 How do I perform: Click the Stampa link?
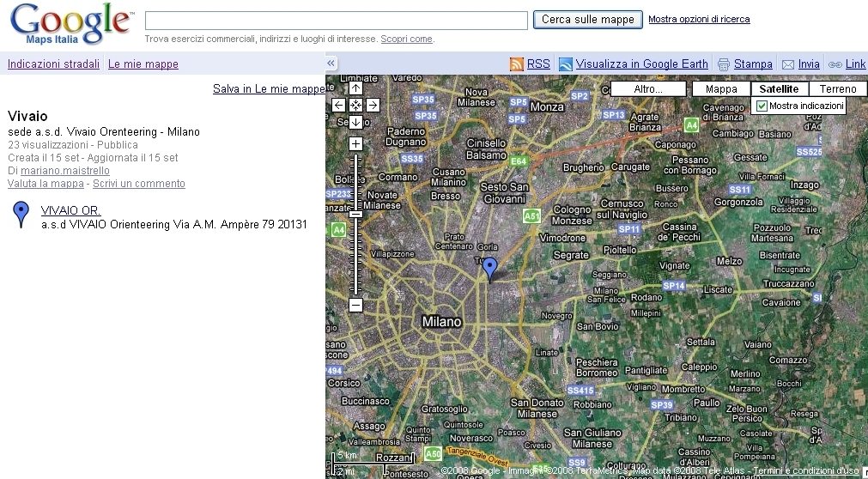[x=753, y=64]
